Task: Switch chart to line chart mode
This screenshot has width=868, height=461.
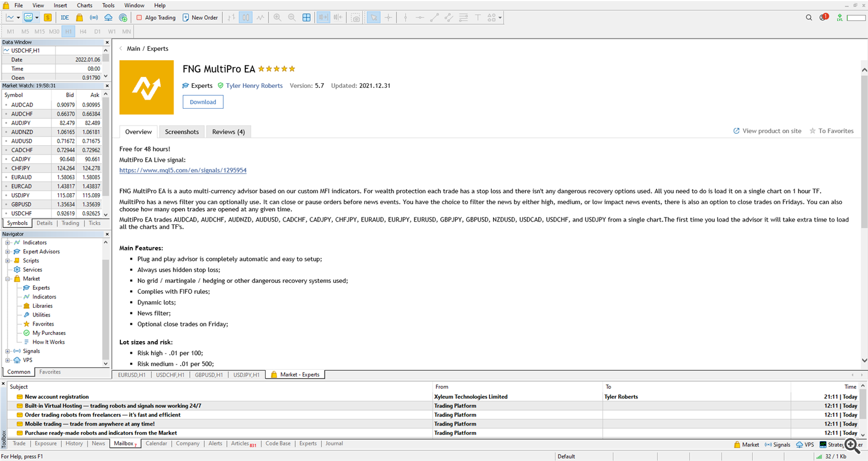Action: 260,17
